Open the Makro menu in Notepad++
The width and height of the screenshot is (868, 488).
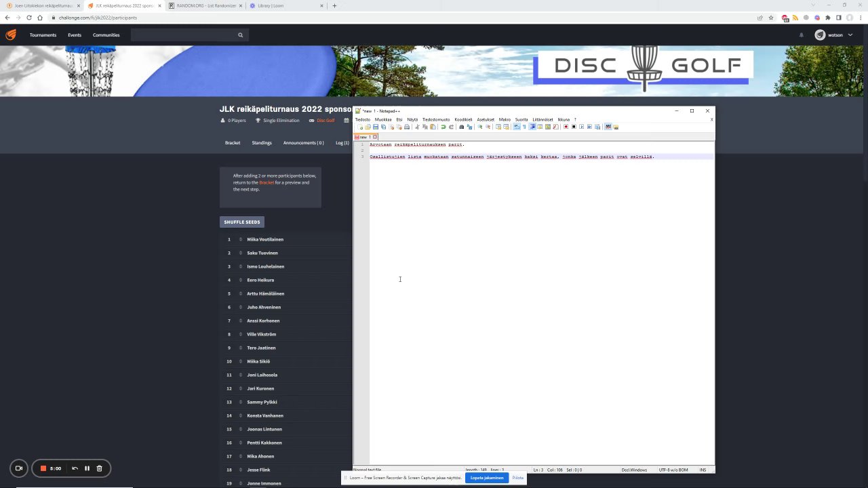(505, 119)
